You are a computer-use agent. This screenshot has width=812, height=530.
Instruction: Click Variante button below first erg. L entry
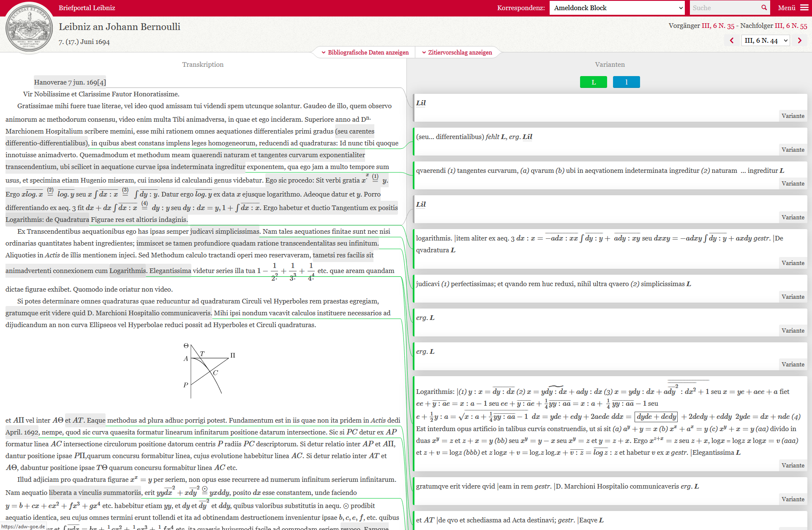[793, 331]
